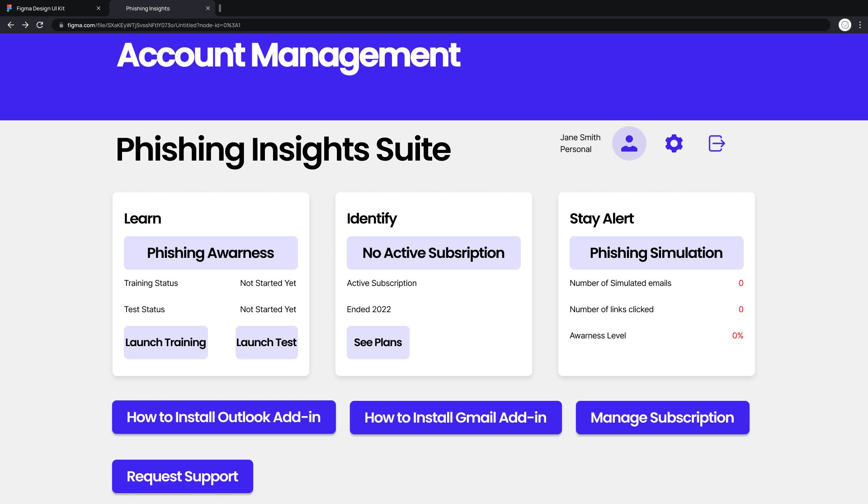Click the logout arrow icon

(x=717, y=143)
